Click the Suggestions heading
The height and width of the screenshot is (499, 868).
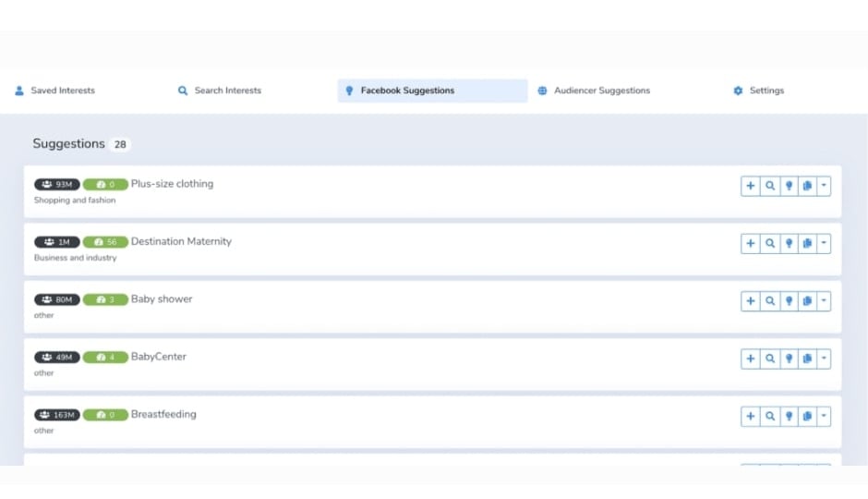coord(68,144)
